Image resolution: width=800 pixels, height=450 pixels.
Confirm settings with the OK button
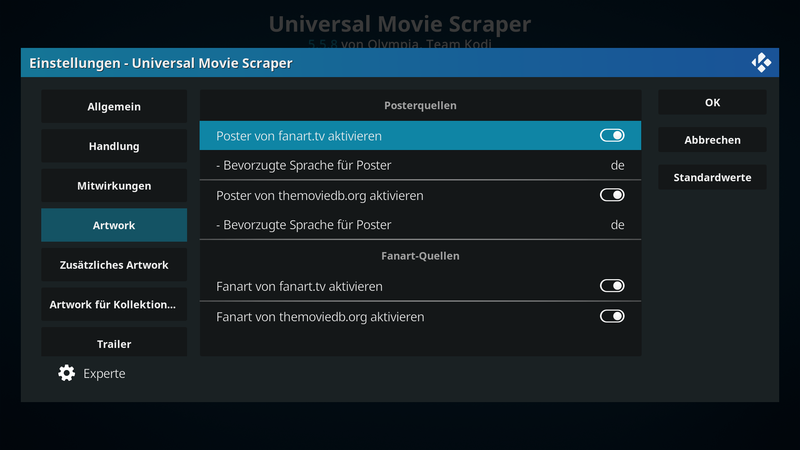[712, 103]
